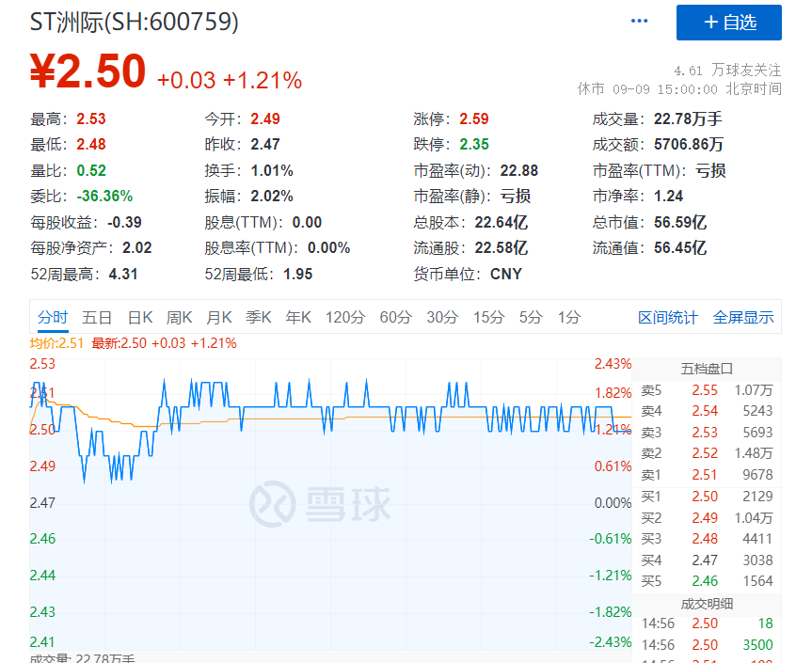
Task: Select the 1分 interval tab
Action: [568, 318]
